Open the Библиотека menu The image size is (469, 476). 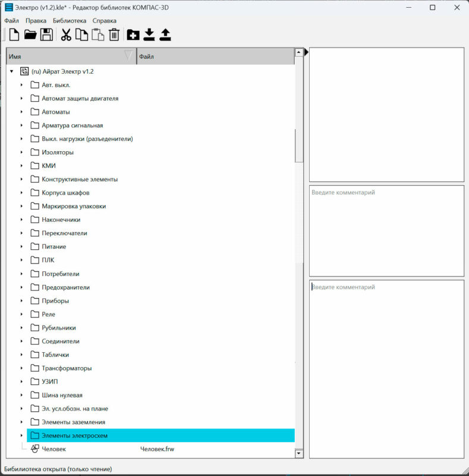(70, 21)
